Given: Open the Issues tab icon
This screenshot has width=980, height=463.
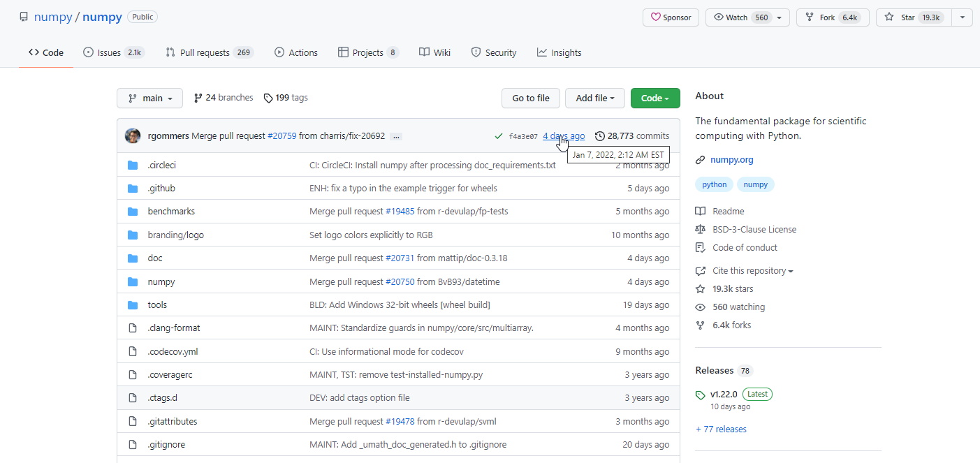Looking at the screenshot, I should (88, 52).
